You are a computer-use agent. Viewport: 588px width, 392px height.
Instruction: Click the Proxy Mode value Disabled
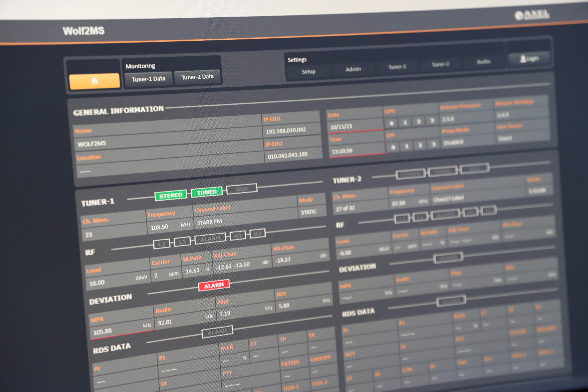coord(454,142)
